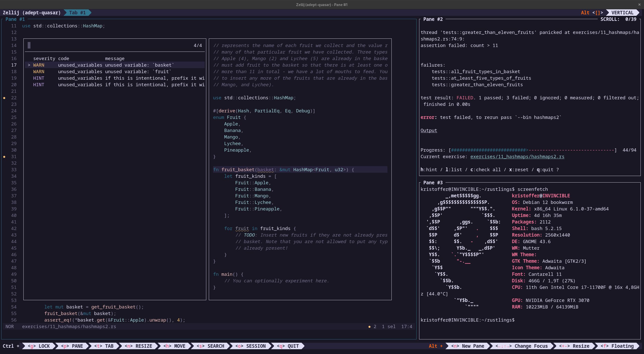The height and width of the screenshot is (354, 644).
Task: Click the 4/4 match counter in picker
Action: [x=198, y=45]
